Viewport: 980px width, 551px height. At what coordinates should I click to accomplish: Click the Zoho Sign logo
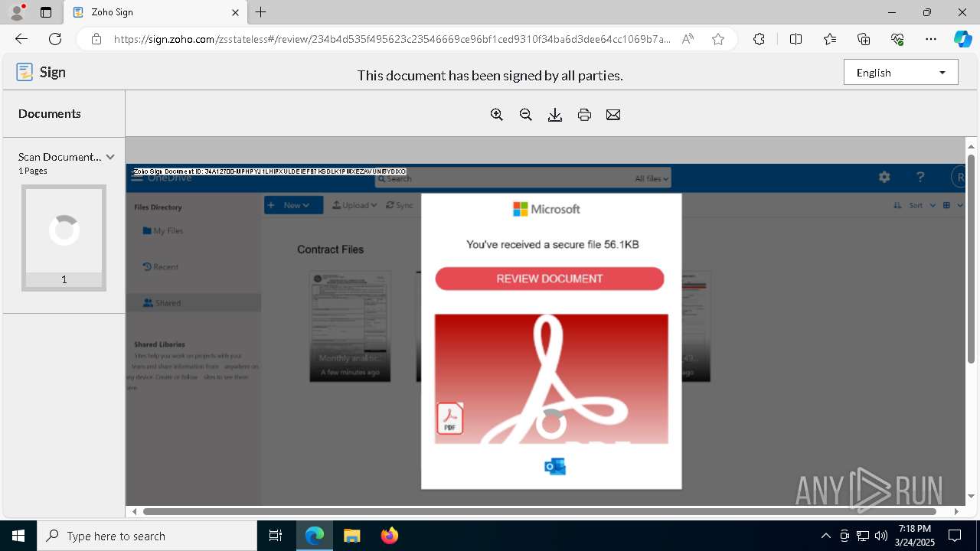coord(41,72)
